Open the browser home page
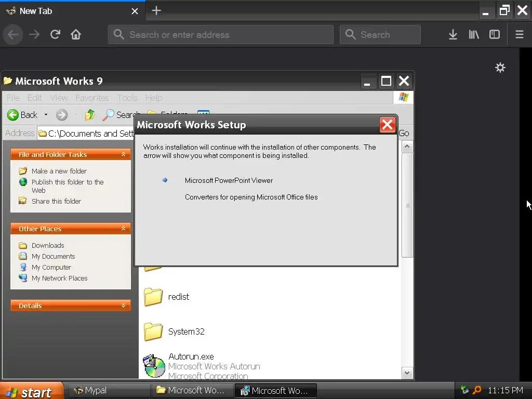The height and width of the screenshot is (399, 532). pos(76,35)
